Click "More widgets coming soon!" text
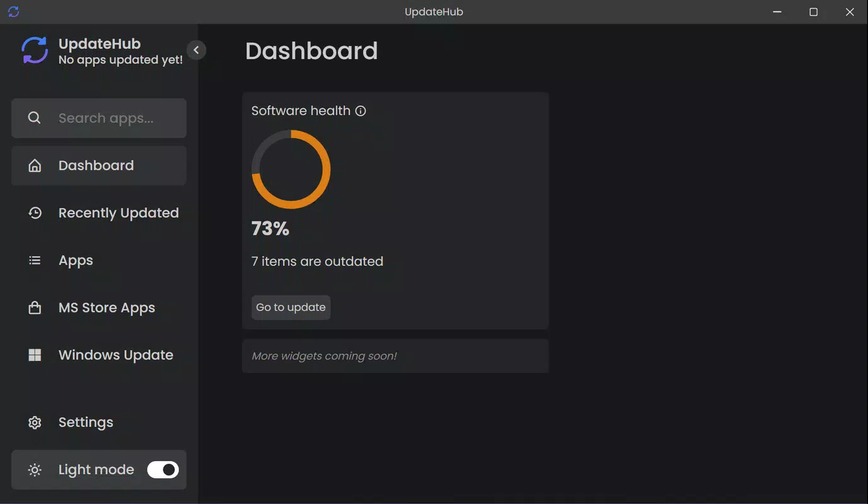 (x=324, y=356)
